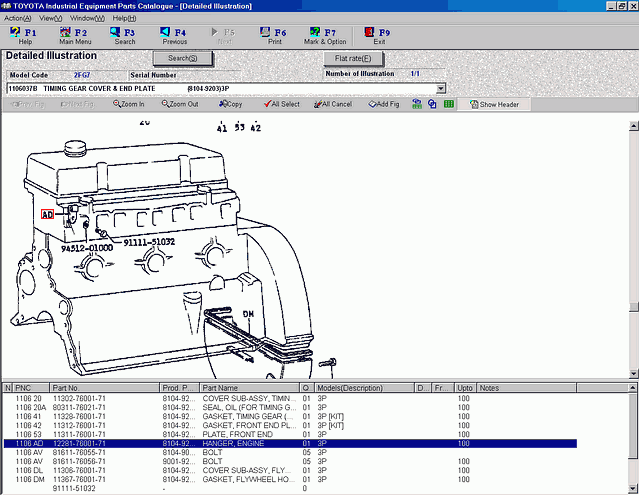Exit using F9 Exit
639x495 pixels.
click(378, 36)
